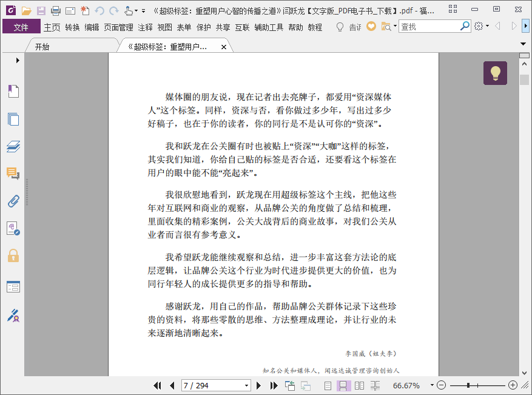Image resolution: width=532 pixels, height=395 pixels.
Task: Open the Digital Signatures panel icon
Action: (13, 228)
